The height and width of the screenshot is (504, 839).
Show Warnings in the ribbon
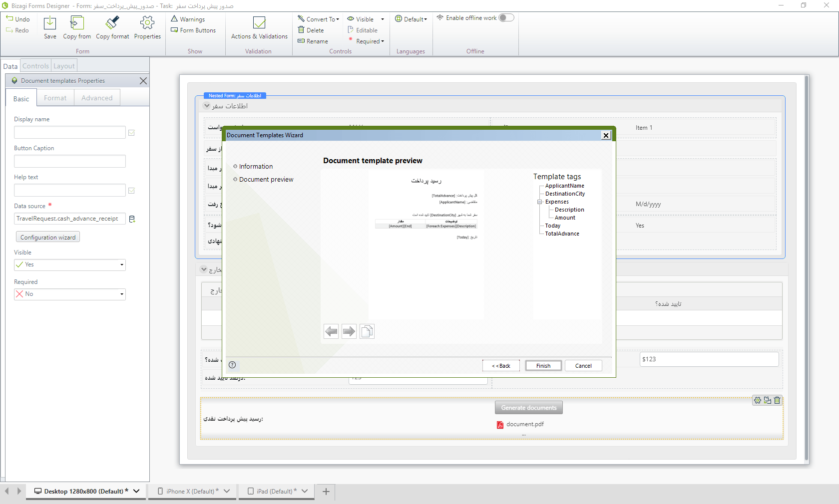(x=188, y=19)
